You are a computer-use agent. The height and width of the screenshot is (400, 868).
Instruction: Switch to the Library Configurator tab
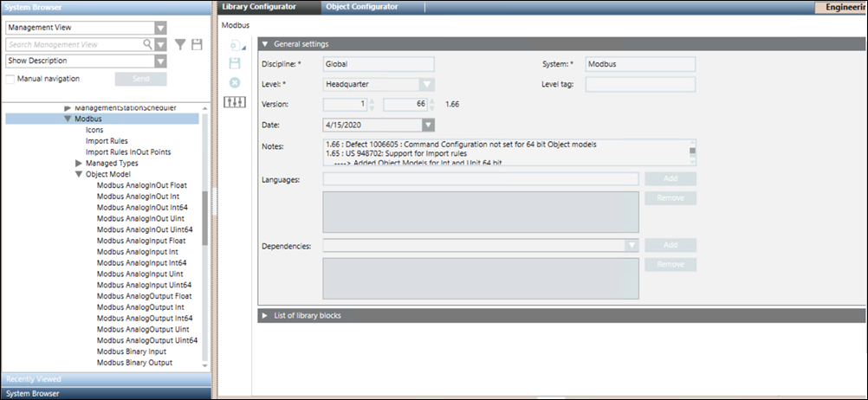click(259, 6)
